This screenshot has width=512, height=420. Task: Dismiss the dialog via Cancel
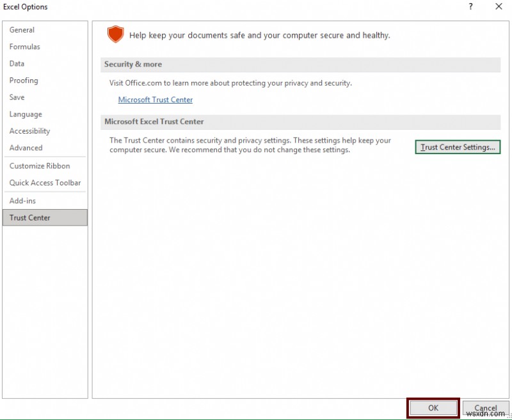(x=486, y=407)
